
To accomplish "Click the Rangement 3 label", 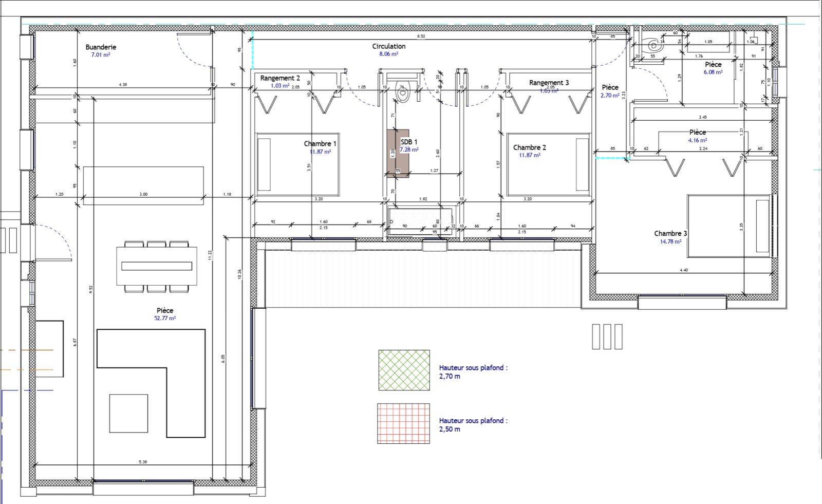I will [x=549, y=83].
